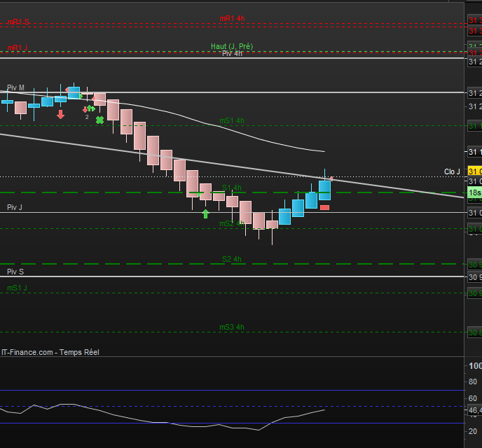Select the mR1 4h level label

pos(232,18)
